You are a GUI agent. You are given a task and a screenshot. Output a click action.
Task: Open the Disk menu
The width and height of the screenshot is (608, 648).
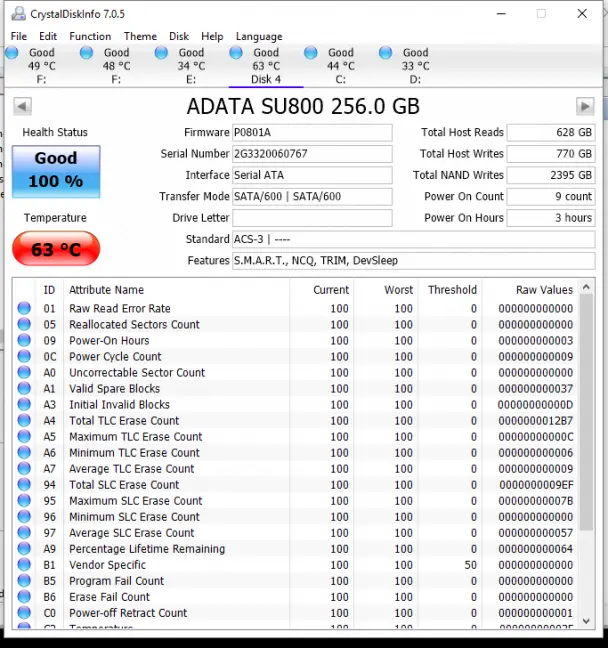[179, 36]
